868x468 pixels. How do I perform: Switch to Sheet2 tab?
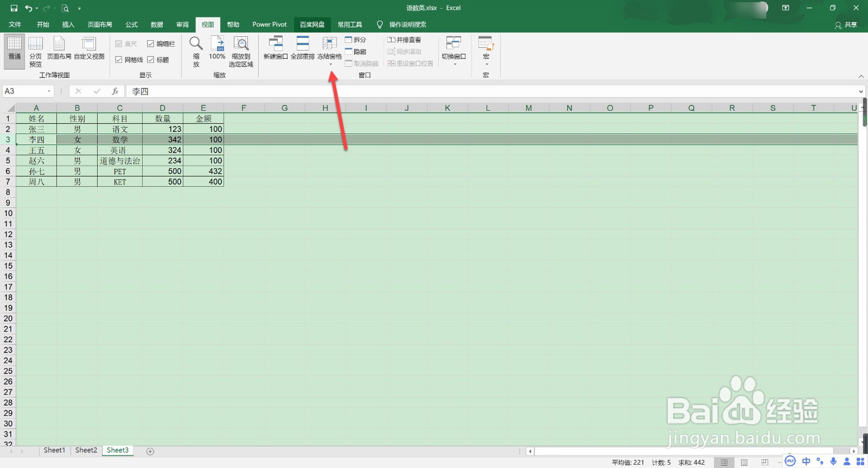[86, 450]
